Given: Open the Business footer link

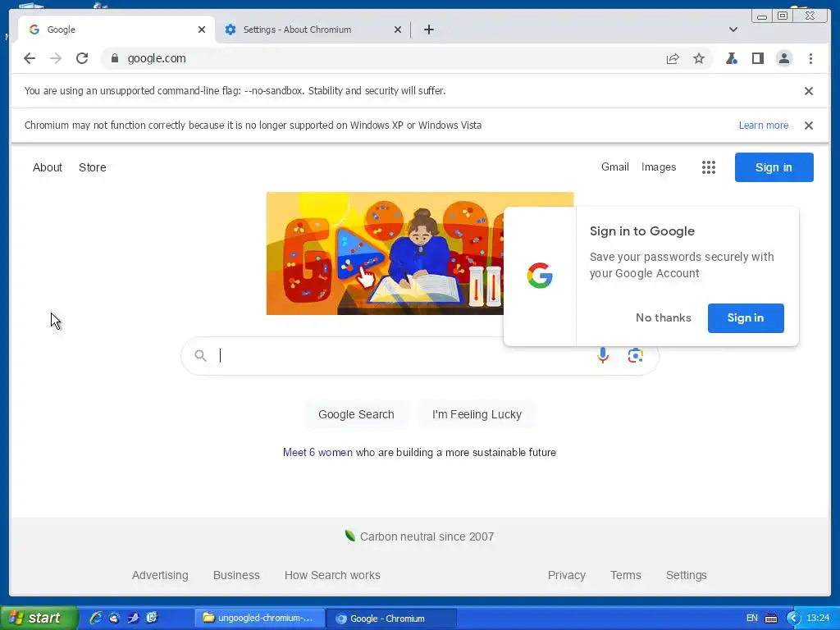Looking at the screenshot, I should 236,575.
